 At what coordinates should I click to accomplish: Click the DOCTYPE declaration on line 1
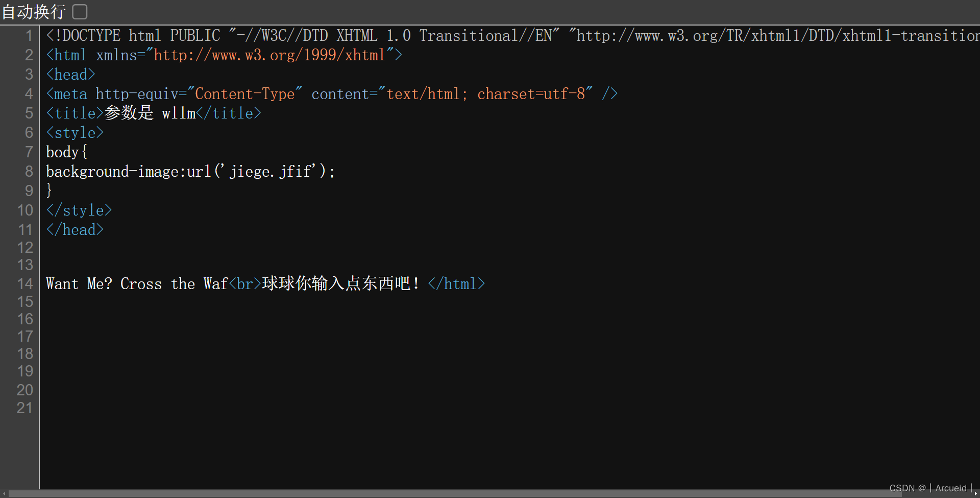click(x=512, y=36)
